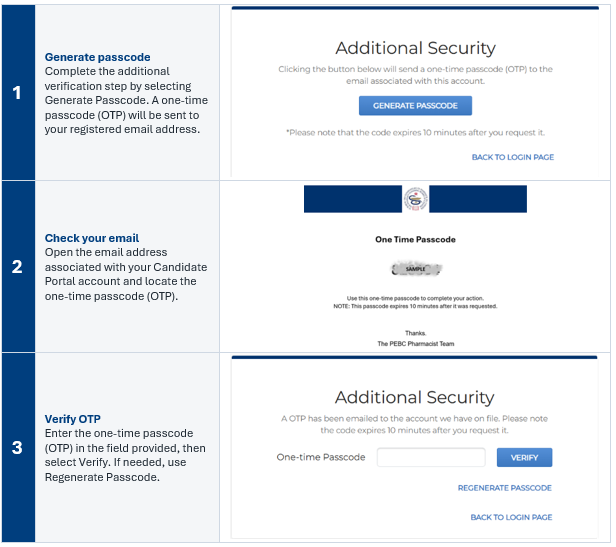Select the step number 2 block
This screenshot has width=616, height=547.
tap(18, 266)
